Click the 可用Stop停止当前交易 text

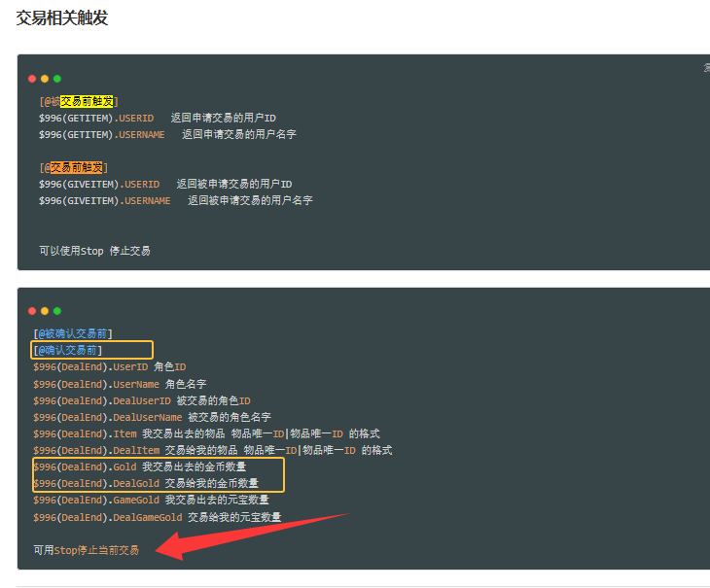(x=87, y=550)
